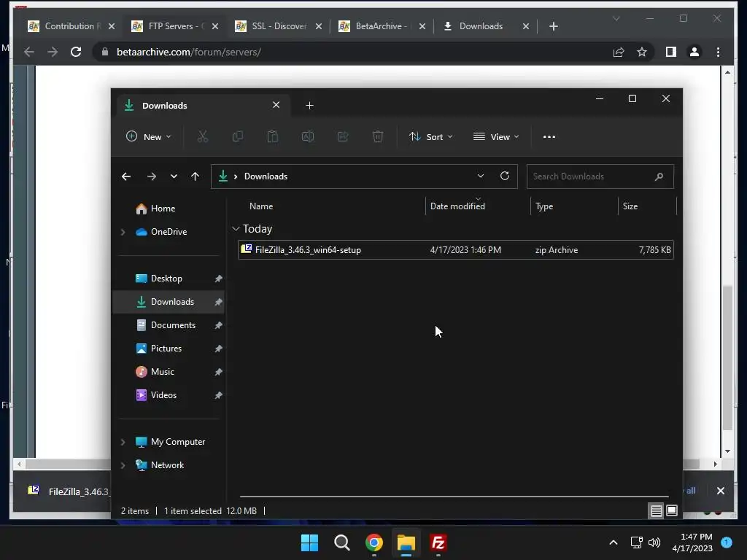Go forward in File Explorer navigation
This screenshot has height=560, width=747.
[152, 176]
